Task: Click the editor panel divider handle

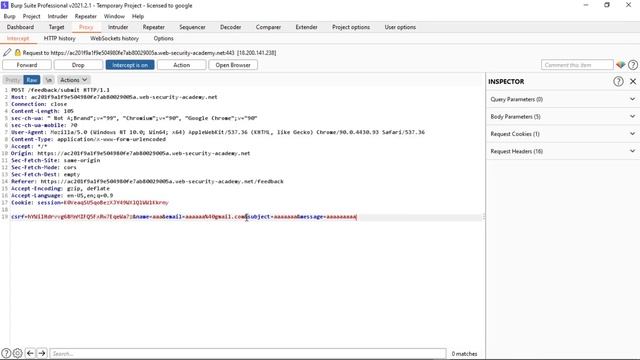Action: pyautogui.click(x=484, y=217)
